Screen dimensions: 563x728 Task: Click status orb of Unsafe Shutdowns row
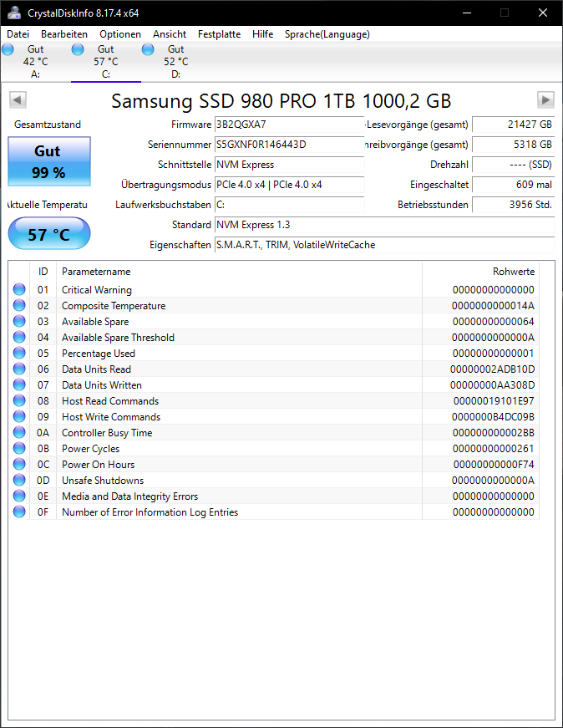coord(19,480)
